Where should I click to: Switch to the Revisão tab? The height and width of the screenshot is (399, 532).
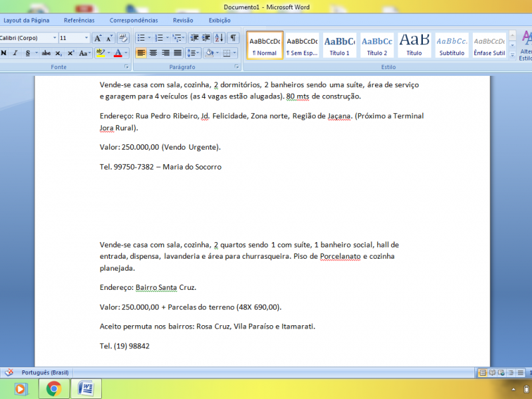[183, 21]
